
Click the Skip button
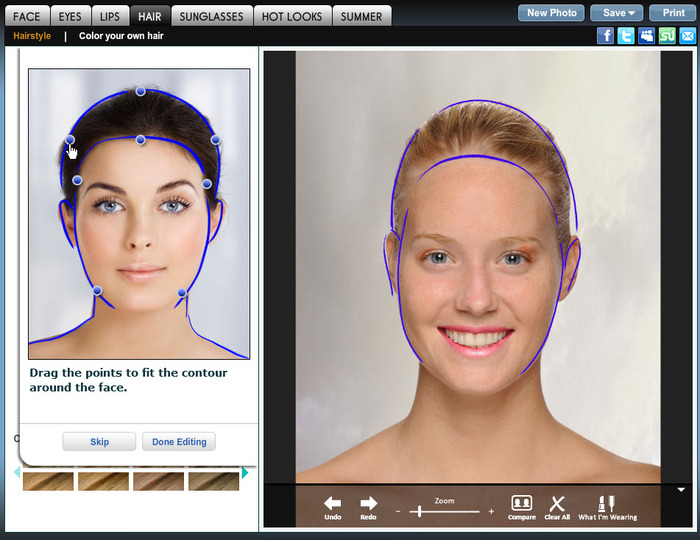click(99, 442)
